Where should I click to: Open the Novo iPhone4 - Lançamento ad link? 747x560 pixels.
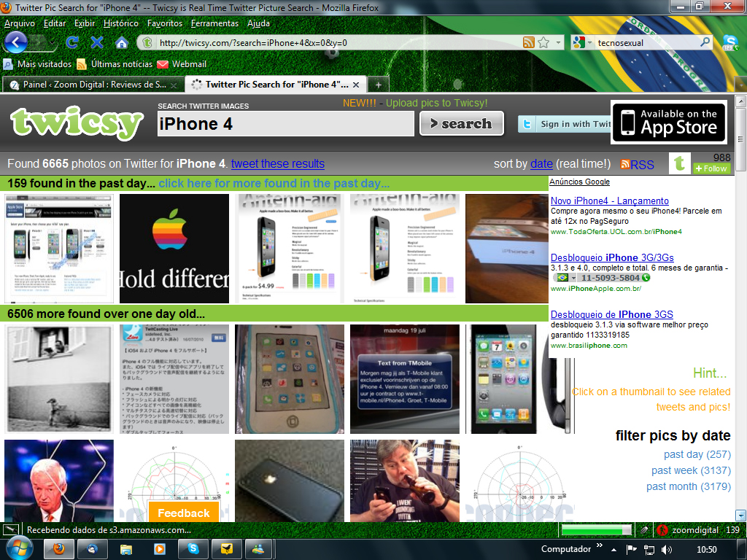(610, 201)
